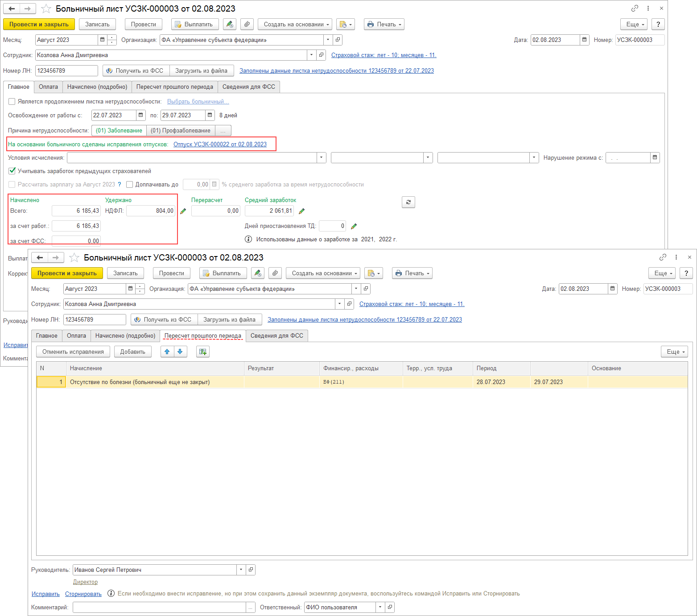Viewport: 697px width, 616px height.
Task: Click Записать button in lower window
Action: pyautogui.click(x=125, y=273)
